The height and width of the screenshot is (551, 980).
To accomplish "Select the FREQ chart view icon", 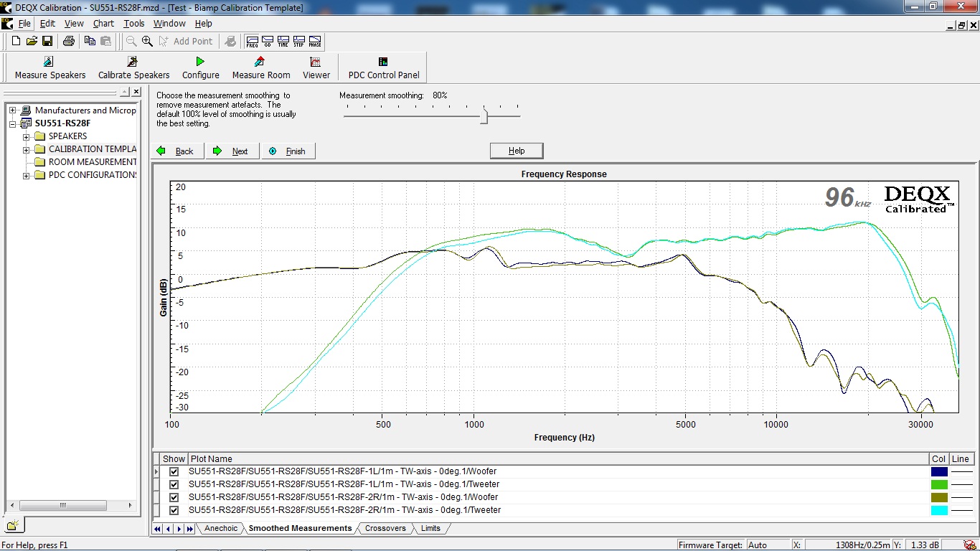I will point(253,42).
